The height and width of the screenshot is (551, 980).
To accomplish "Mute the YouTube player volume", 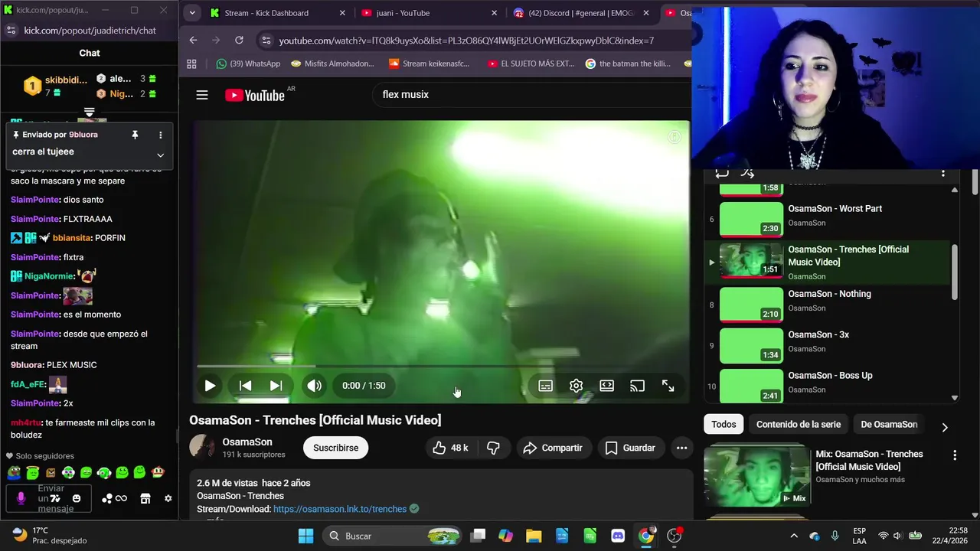I will 314,386.
